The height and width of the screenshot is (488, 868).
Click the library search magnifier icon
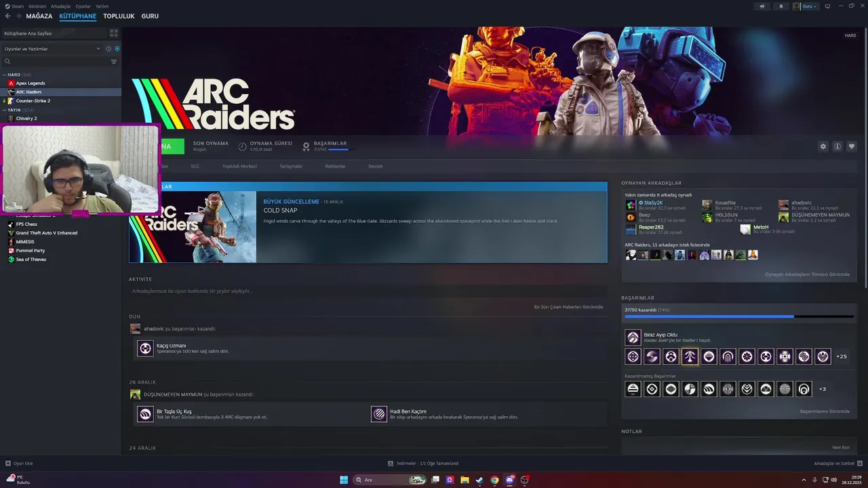click(7, 62)
